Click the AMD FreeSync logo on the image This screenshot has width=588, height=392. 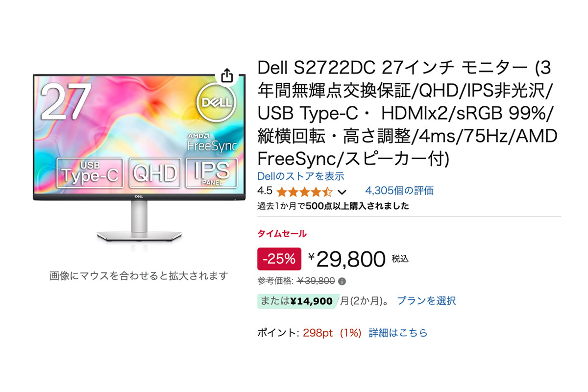(x=212, y=141)
